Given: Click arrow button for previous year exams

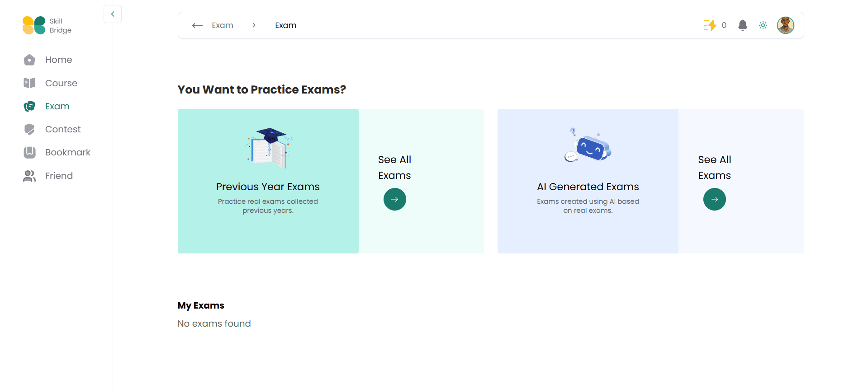Looking at the screenshot, I should [395, 199].
